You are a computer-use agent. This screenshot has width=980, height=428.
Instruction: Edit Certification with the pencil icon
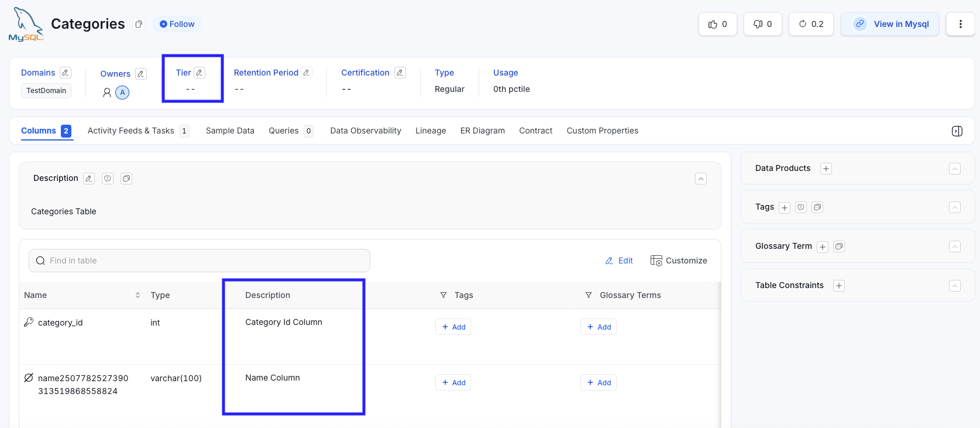[x=400, y=73]
